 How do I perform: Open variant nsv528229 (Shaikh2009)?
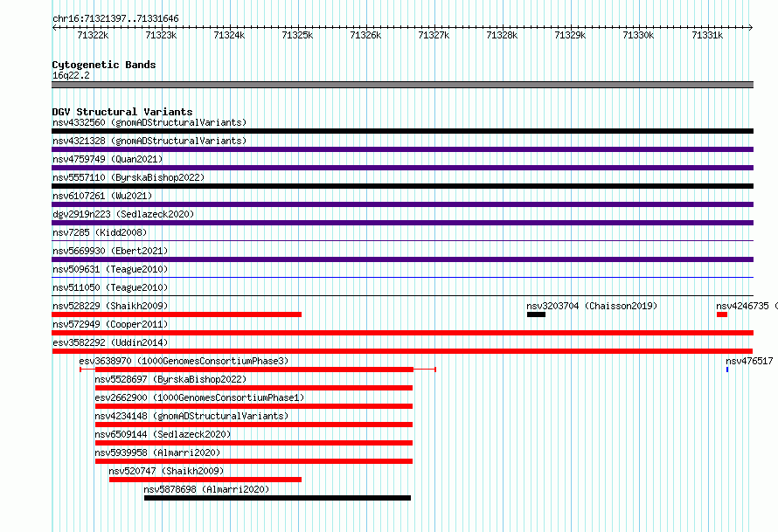(110, 306)
